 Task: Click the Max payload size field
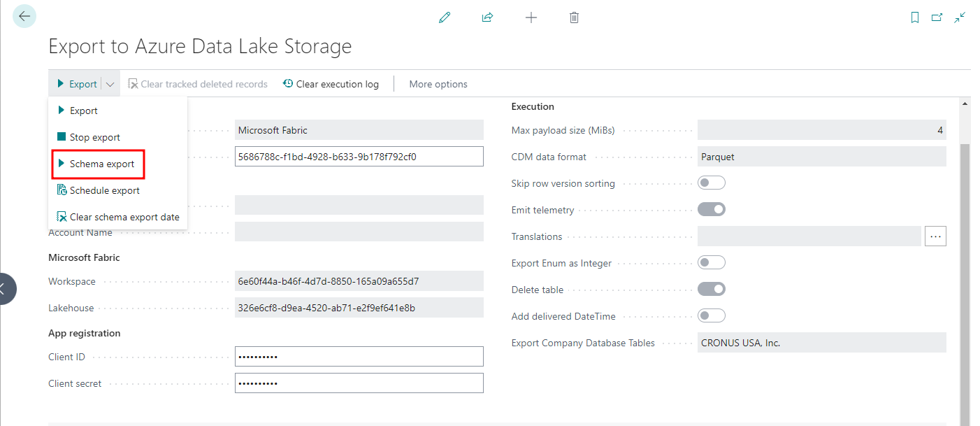click(822, 130)
